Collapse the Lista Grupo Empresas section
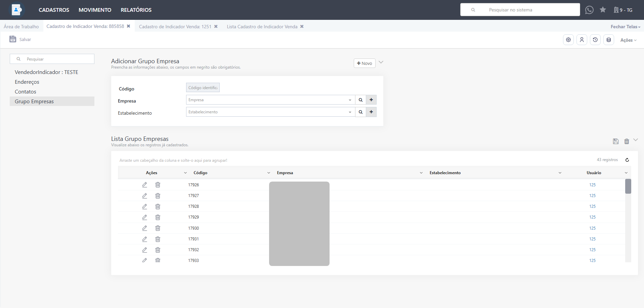 [x=636, y=140]
